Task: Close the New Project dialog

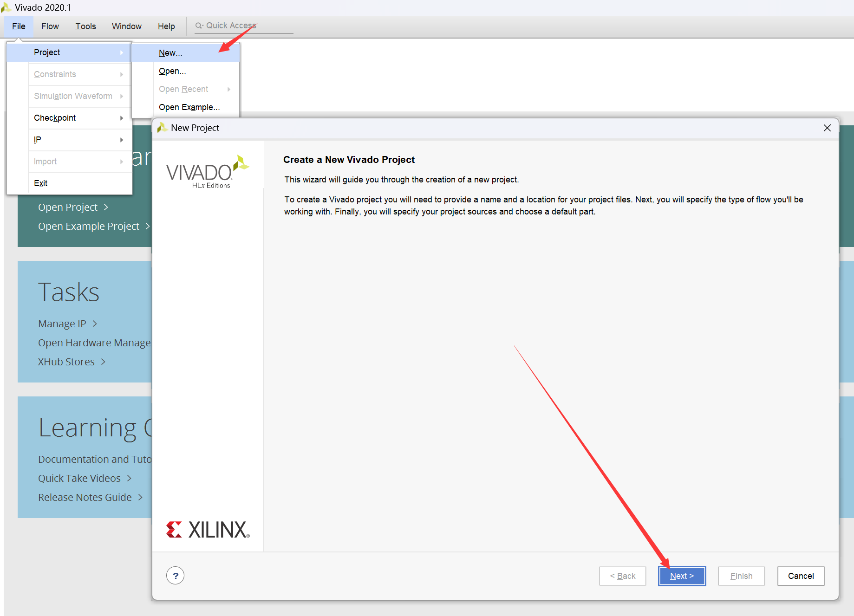Action: tap(827, 128)
